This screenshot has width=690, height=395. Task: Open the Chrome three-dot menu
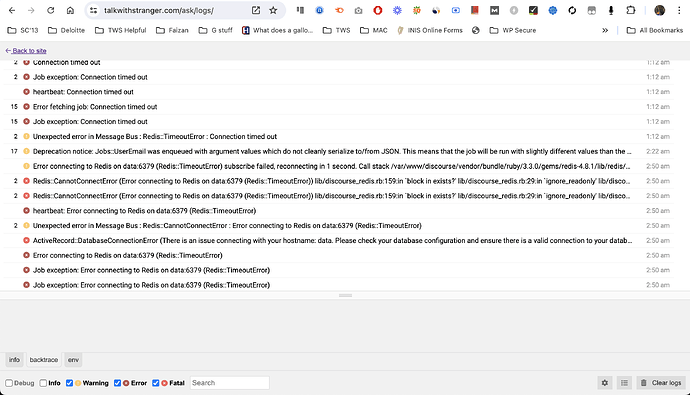point(679,10)
